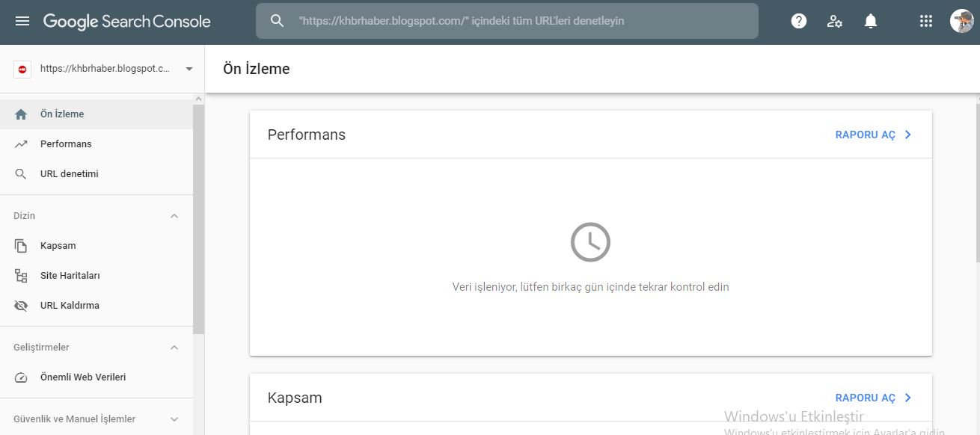The height and width of the screenshot is (435, 980).
Task: Click the Önemli Web Verileri gauge icon
Action: click(21, 377)
